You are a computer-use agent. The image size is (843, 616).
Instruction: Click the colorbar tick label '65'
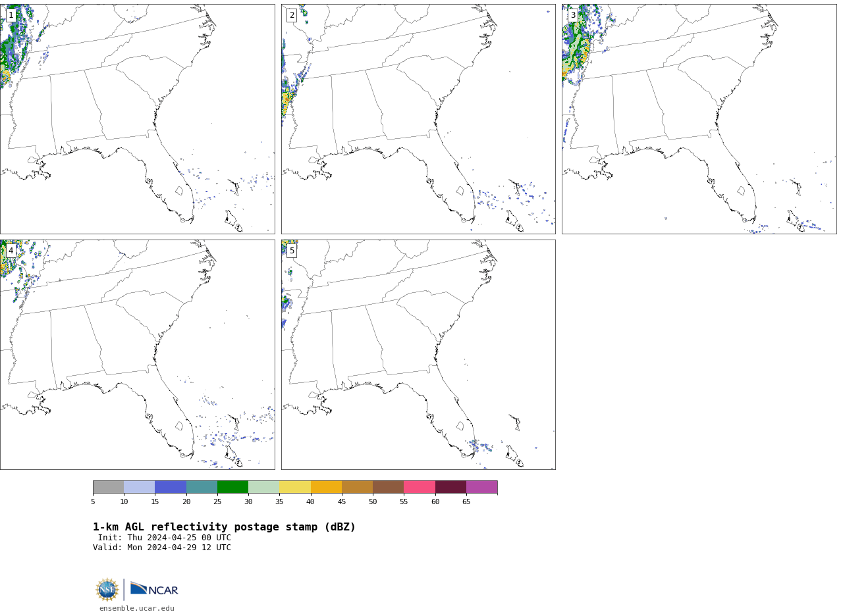(466, 502)
